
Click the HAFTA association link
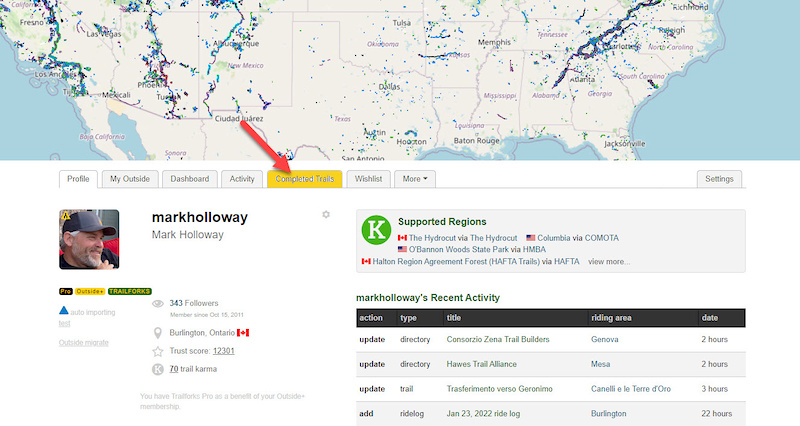click(566, 261)
